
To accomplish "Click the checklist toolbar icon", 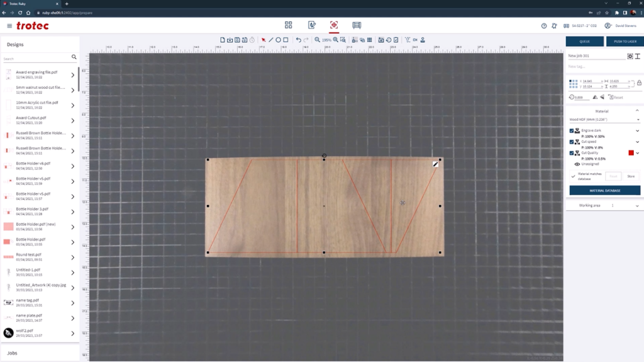I will tap(396, 40).
